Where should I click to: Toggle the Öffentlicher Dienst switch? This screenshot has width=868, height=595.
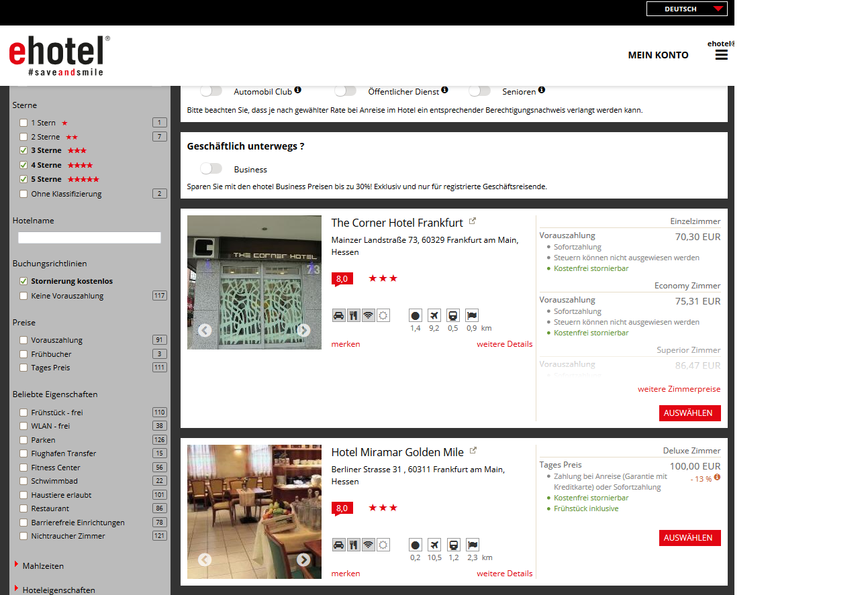[x=345, y=91]
